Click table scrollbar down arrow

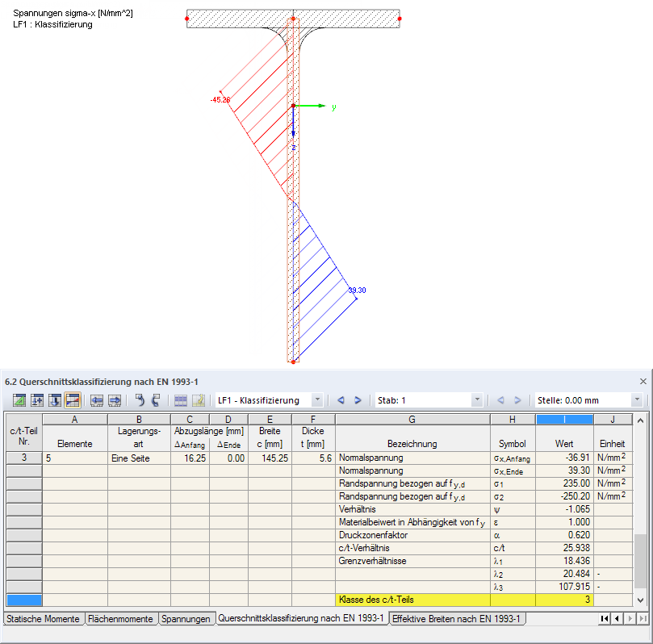tap(641, 600)
